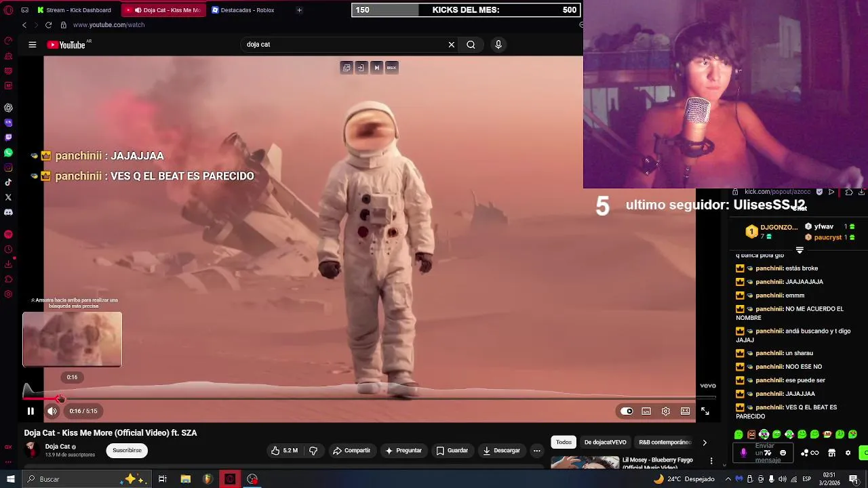868x488 pixels.
Task: Open the video player settings gear
Action: point(666,411)
